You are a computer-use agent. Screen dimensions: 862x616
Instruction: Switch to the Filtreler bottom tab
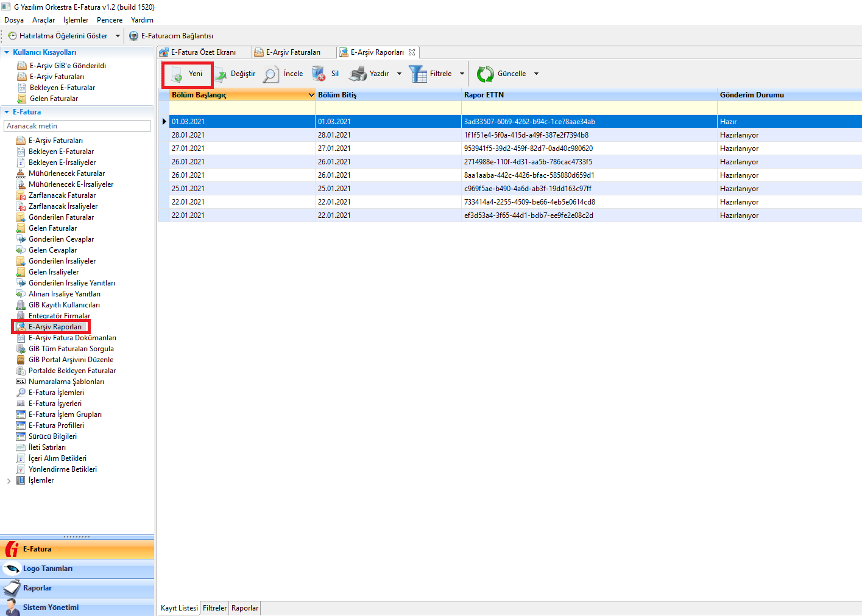pyautogui.click(x=214, y=608)
